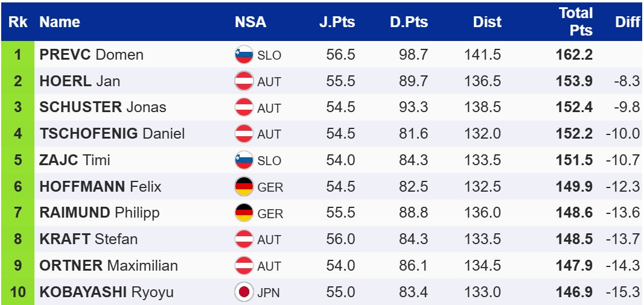Click the Germany flag beside RAIMUND Philipp

pyautogui.click(x=244, y=213)
